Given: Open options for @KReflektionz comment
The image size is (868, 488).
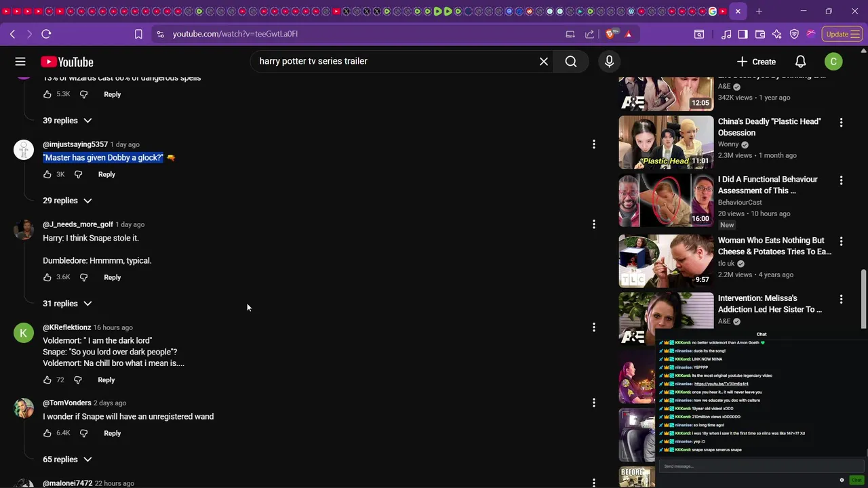Looking at the screenshot, I should point(593,327).
